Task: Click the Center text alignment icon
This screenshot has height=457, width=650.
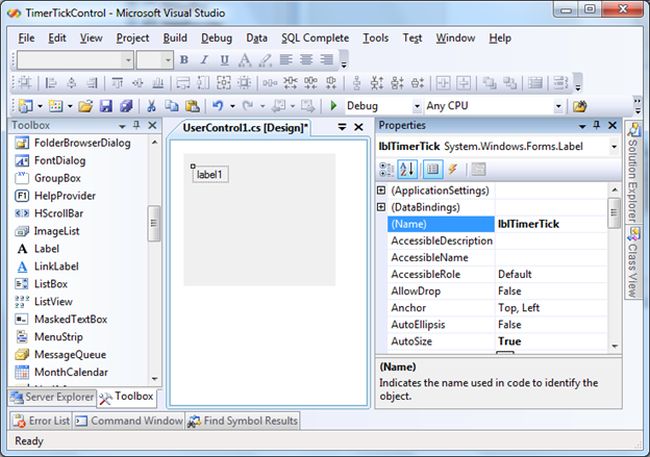Action: [x=306, y=60]
